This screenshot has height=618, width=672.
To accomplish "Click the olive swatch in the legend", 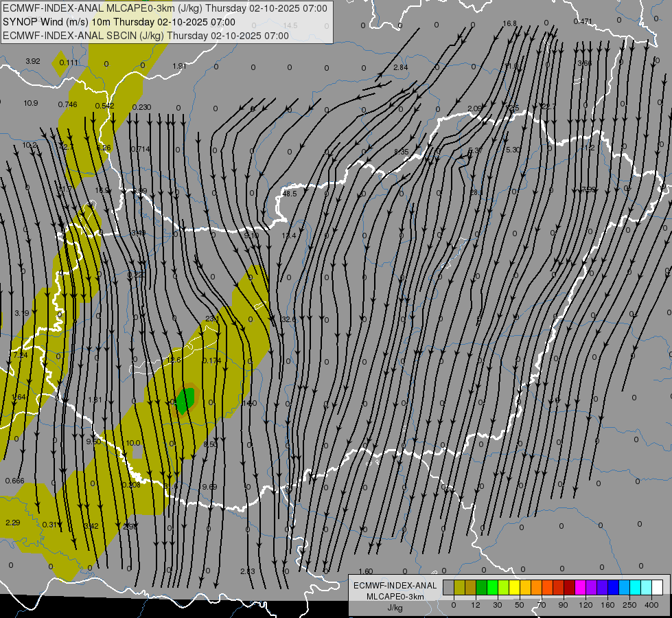I will [459, 588].
